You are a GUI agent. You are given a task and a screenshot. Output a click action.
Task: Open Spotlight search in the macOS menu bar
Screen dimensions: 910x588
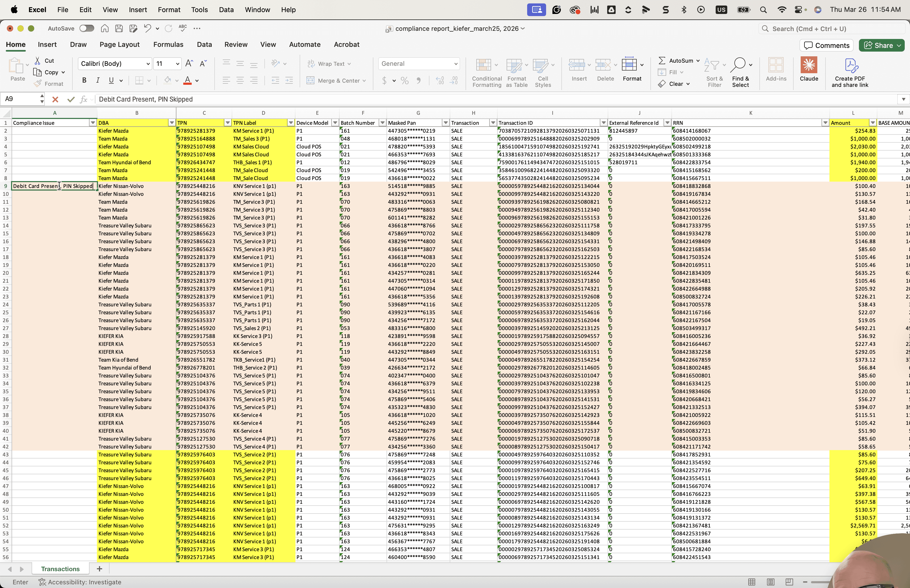(x=763, y=9)
